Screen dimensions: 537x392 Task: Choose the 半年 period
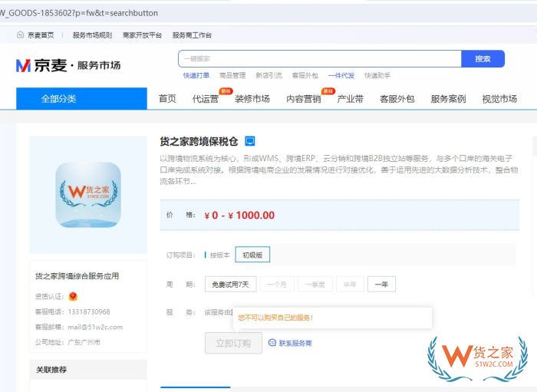click(350, 285)
